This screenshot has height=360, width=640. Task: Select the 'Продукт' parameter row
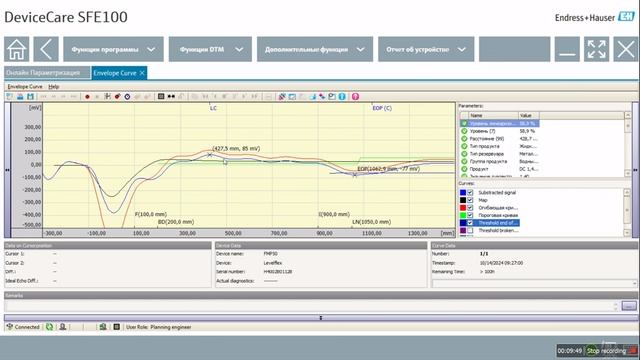(500, 169)
